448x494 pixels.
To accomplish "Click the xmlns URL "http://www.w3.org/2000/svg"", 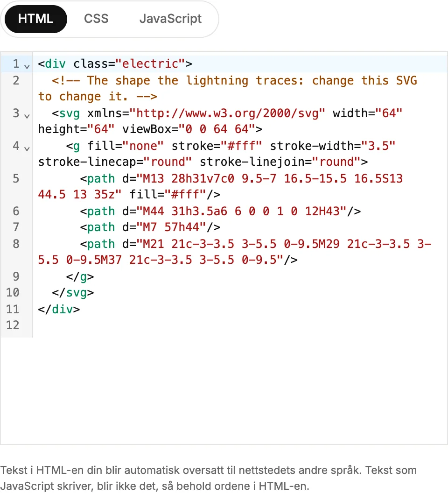I will click(227, 113).
